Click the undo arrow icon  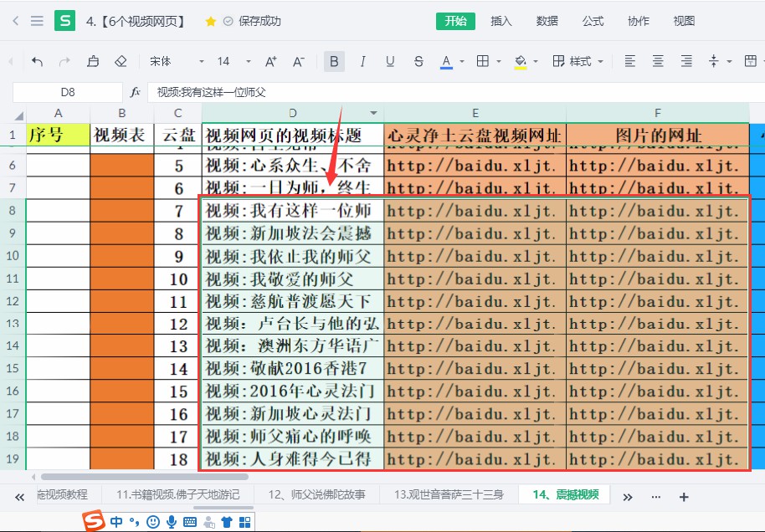37,61
